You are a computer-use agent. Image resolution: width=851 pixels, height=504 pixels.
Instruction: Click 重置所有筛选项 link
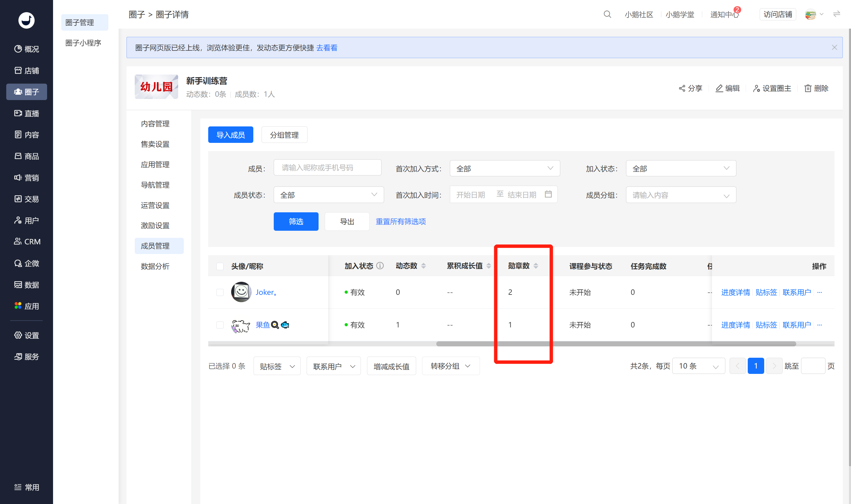(x=401, y=221)
